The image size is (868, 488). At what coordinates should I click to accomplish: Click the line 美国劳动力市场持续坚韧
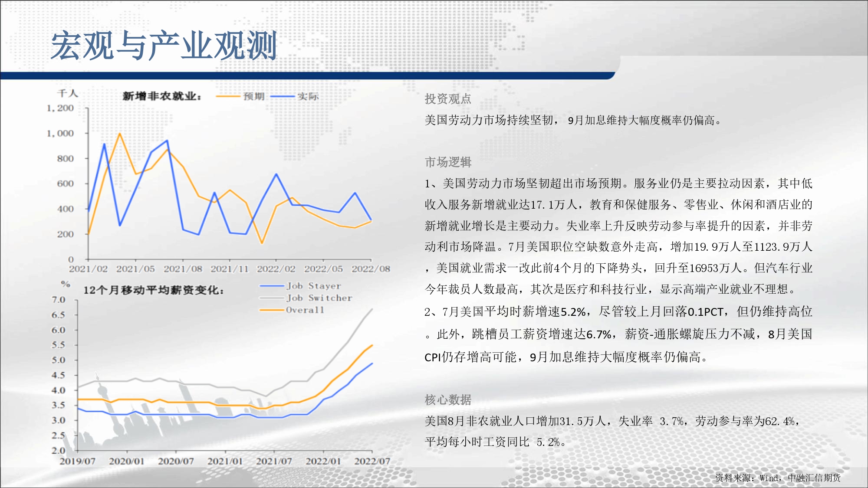point(573,120)
